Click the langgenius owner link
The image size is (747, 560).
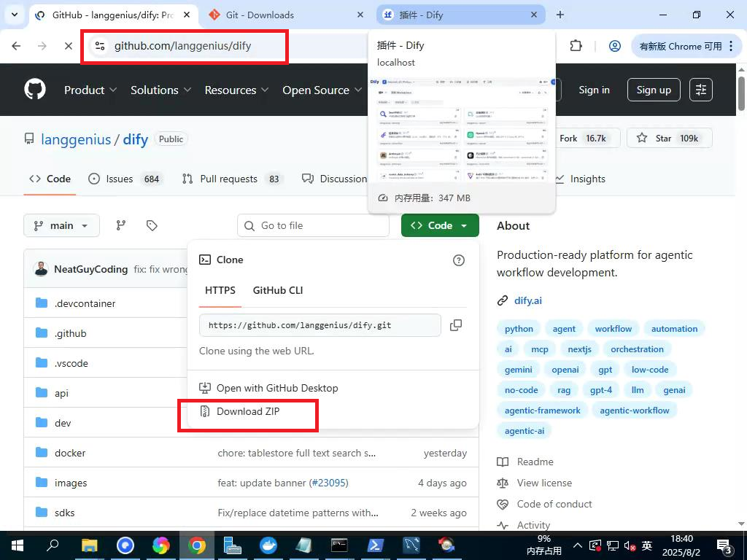76,139
